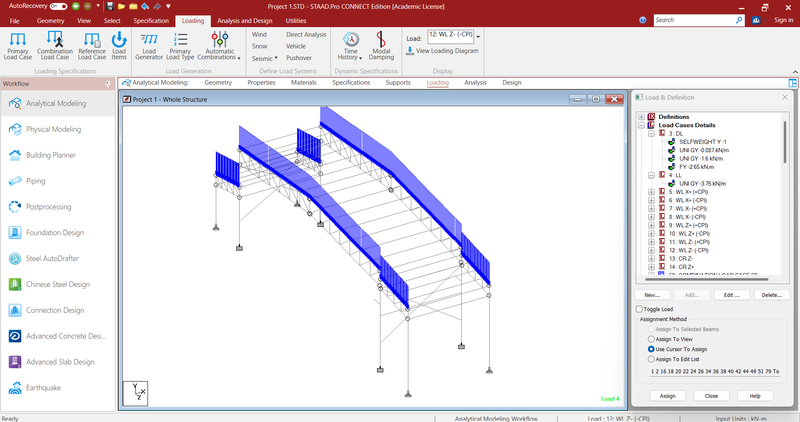Toggle the AutoRecovery switch
This screenshot has height=422, width=800.
(x=59, y=7)
